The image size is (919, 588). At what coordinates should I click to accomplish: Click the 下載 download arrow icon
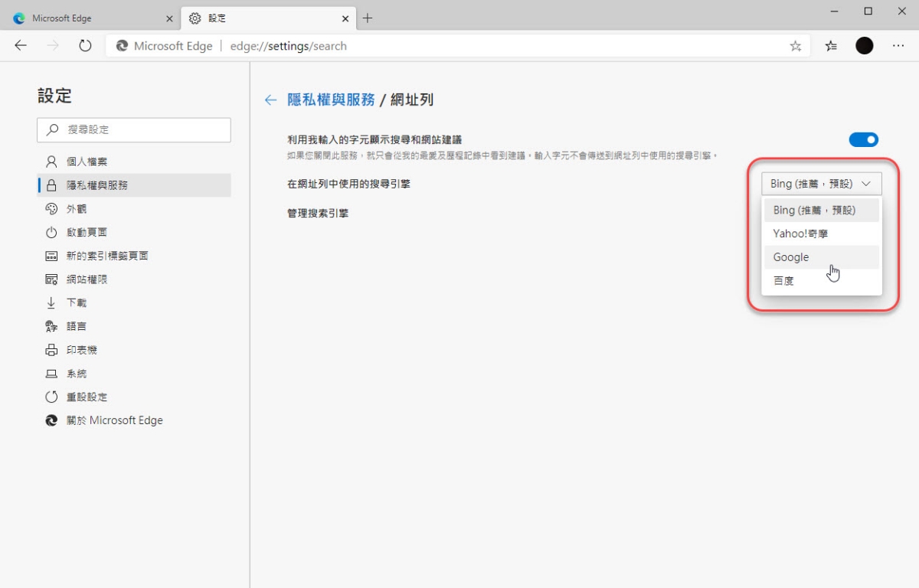coord(51,302)
